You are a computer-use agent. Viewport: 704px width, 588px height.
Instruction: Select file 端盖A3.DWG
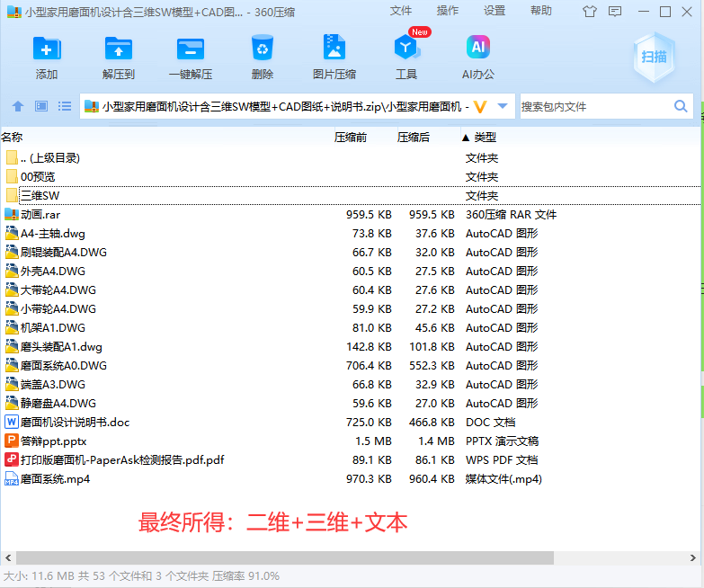click(53, 384)
